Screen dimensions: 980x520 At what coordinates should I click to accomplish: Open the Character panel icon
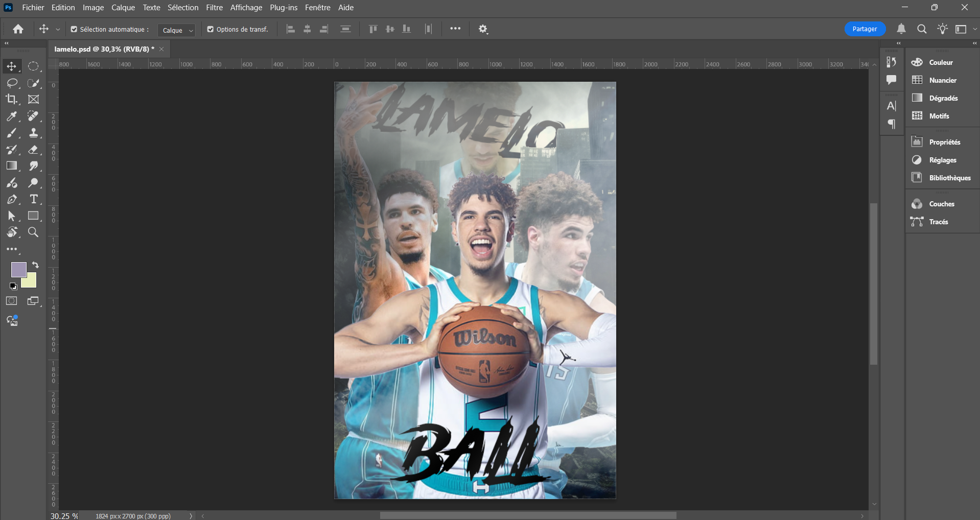click(x=892, y=106)
